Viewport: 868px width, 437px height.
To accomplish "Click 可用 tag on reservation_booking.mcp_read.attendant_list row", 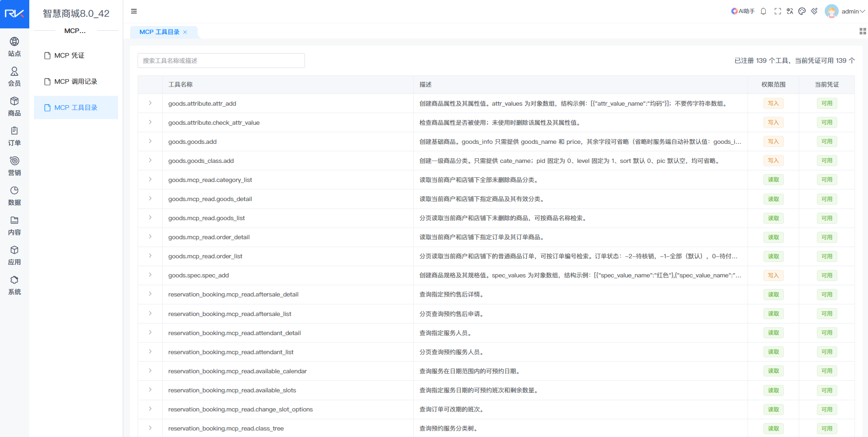I will pyautogui.click(x=827, y=352).
